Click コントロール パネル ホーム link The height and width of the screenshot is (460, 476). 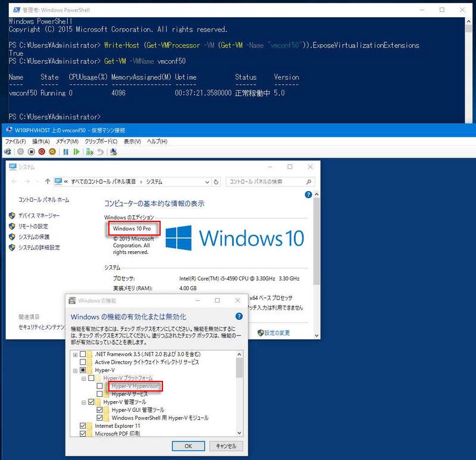pos(43,199)
